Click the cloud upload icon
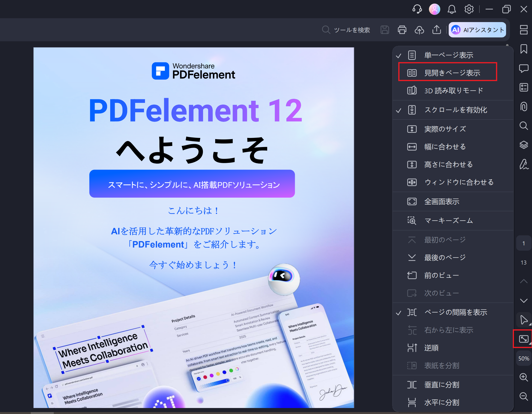Viewport: 532px width, 414px height. (419, 30)
